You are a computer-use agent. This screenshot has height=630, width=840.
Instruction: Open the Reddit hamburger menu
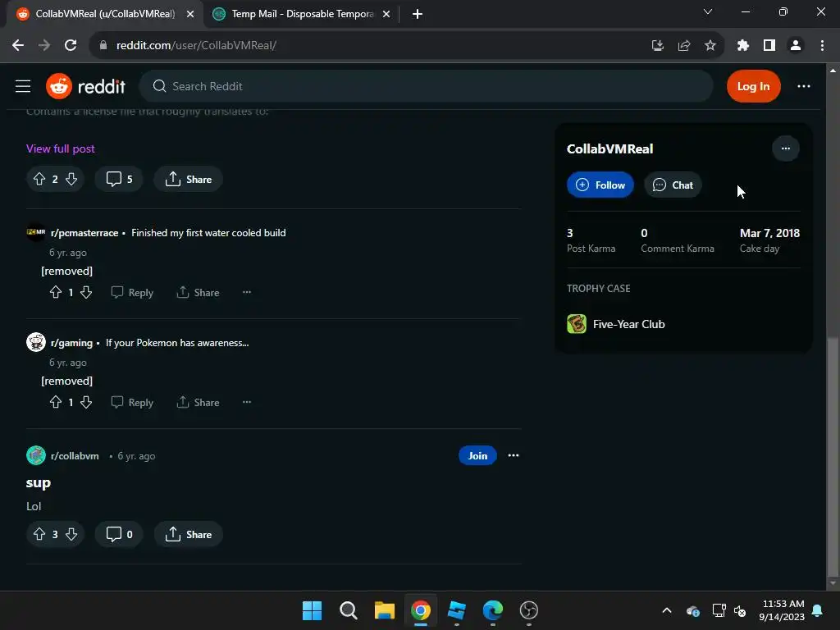[23, 86]
